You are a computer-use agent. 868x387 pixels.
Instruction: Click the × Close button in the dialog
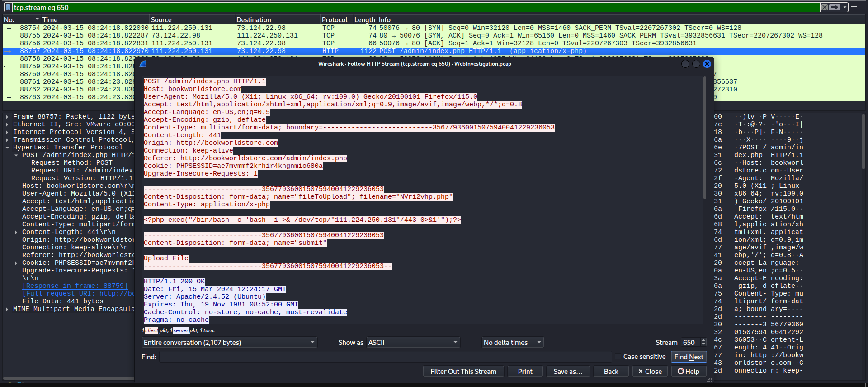click(x=650, y=371)
